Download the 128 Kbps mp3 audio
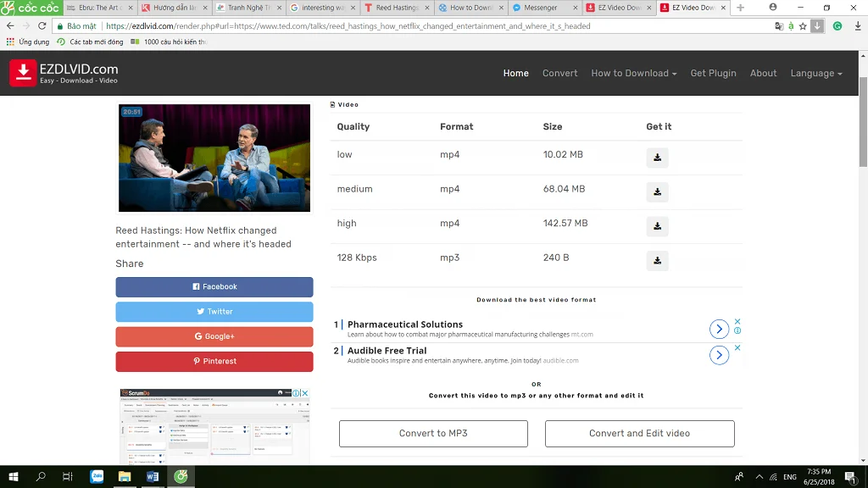This screenshot has width=868, height=488. [657, 261]
